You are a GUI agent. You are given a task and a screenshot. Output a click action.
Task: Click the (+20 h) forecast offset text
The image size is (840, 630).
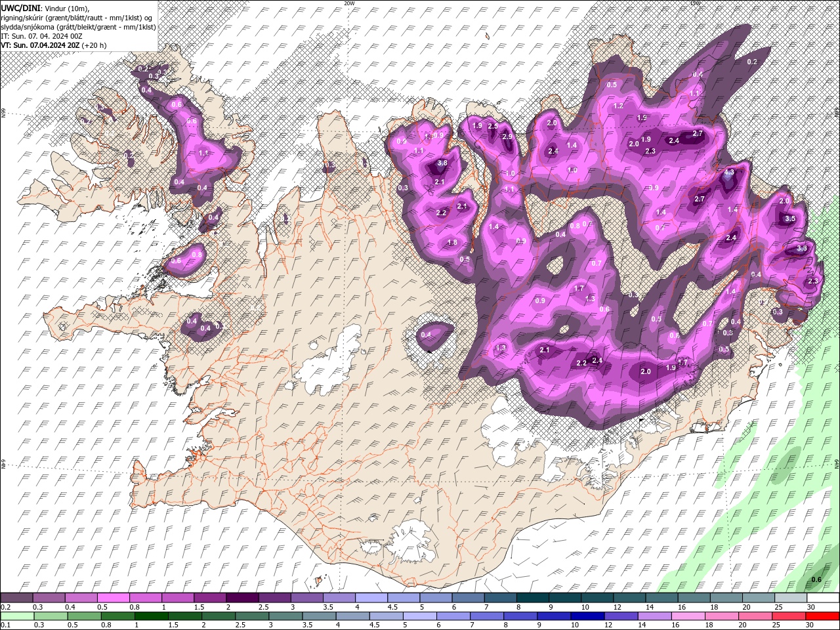tap(94, 45)
